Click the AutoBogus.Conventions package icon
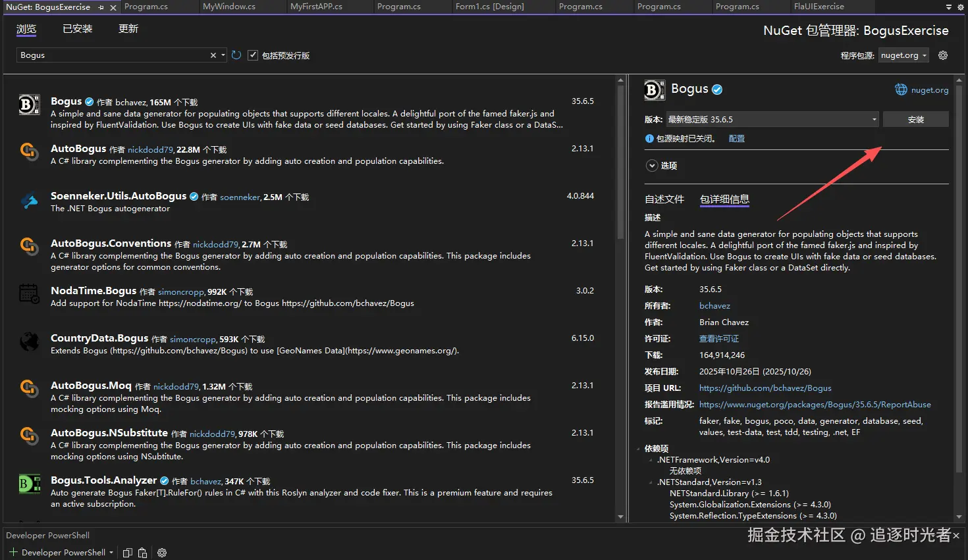The image size is (968, 560). tap(29, 246)
